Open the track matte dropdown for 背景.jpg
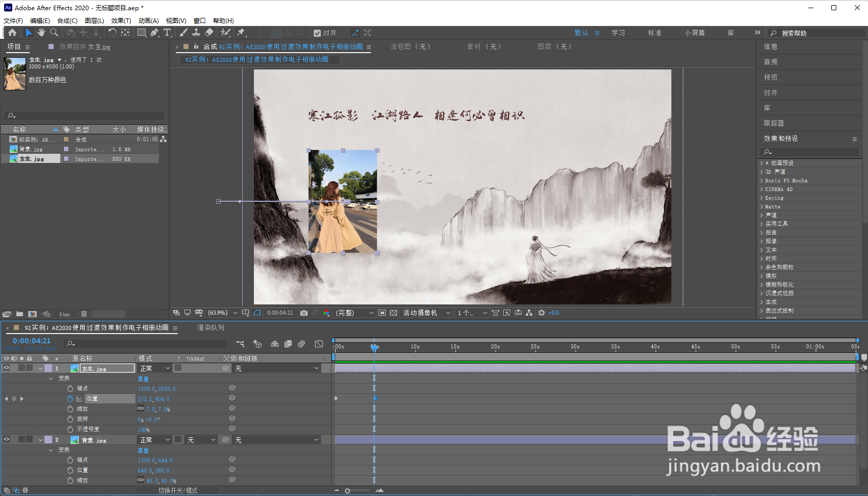 pyautogui.click(x=201, y=440)
